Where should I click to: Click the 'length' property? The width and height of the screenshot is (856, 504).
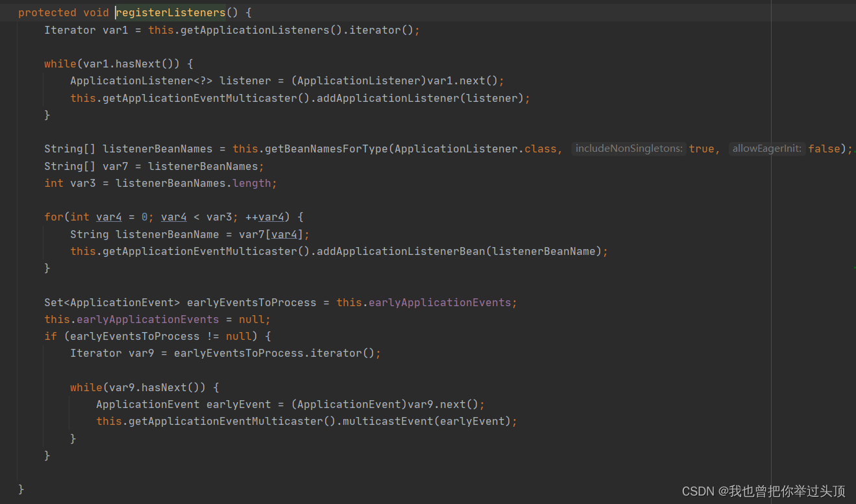(252, 184)
